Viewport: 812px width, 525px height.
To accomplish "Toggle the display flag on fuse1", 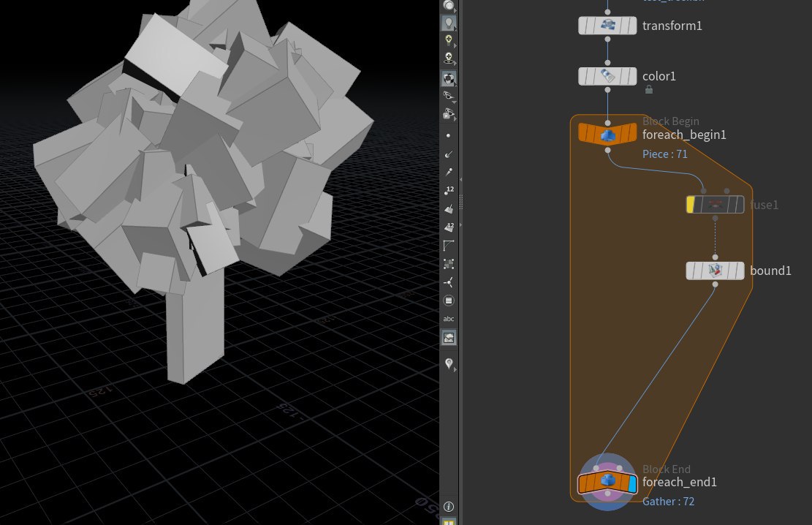I will click(740, 205).
